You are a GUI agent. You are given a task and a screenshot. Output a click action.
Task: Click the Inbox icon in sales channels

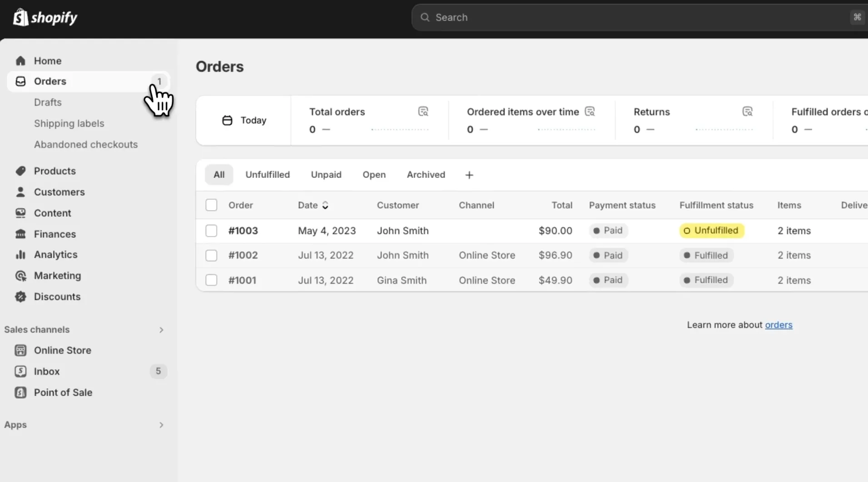coord(20,371)
